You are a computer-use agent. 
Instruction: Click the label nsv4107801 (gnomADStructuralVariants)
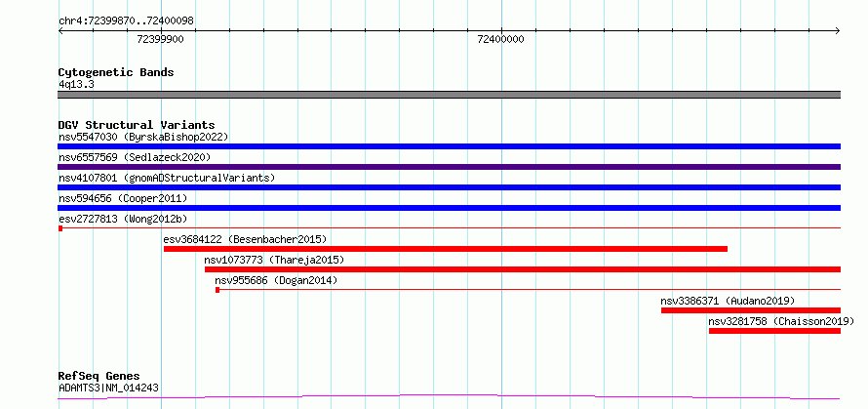pyautogui.click(x=167, y=178)
